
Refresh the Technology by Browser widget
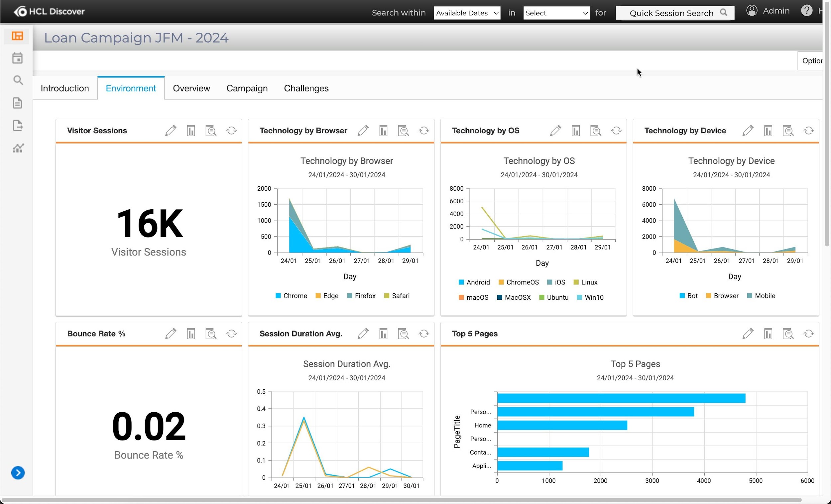[423, 131]
